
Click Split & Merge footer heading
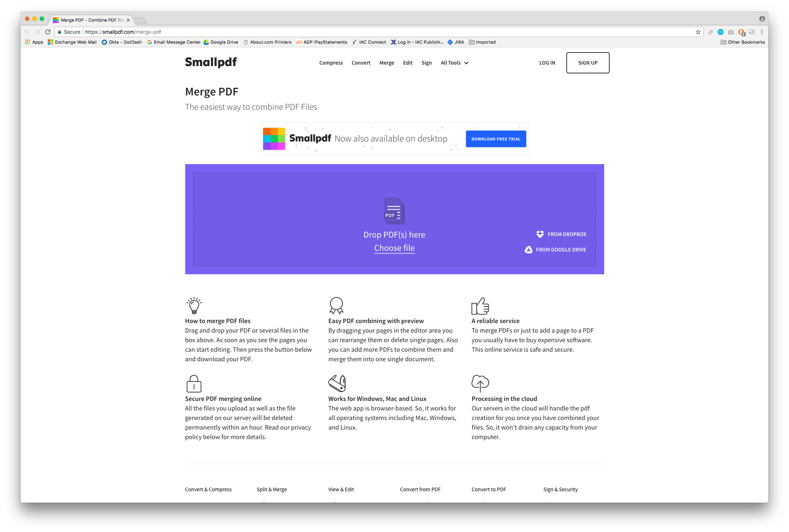pos(272,489)
